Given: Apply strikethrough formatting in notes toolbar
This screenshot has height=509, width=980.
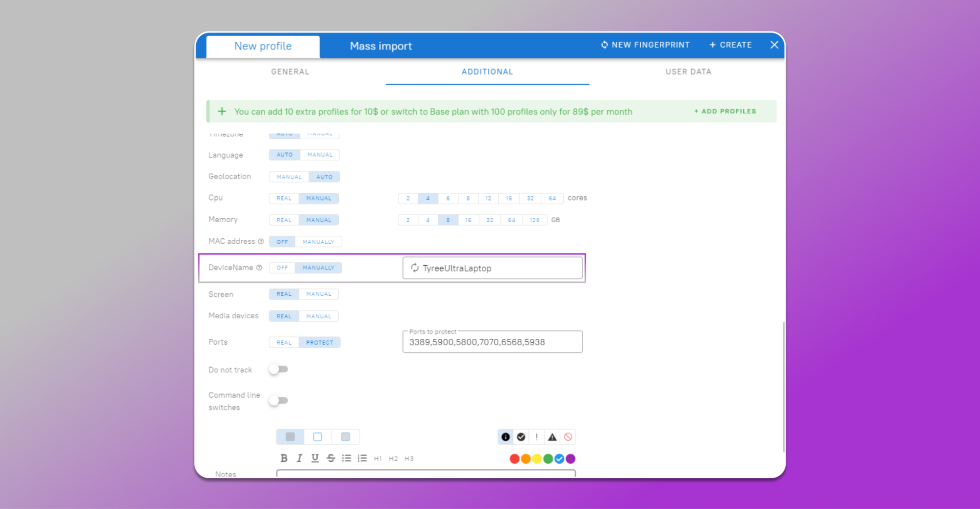Looking at the screenshot, I should click(331, 458).
